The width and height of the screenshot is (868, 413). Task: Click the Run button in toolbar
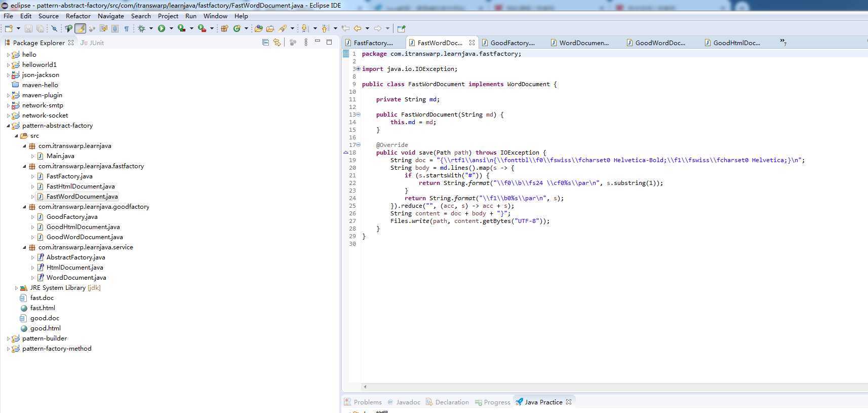point(162,28)
